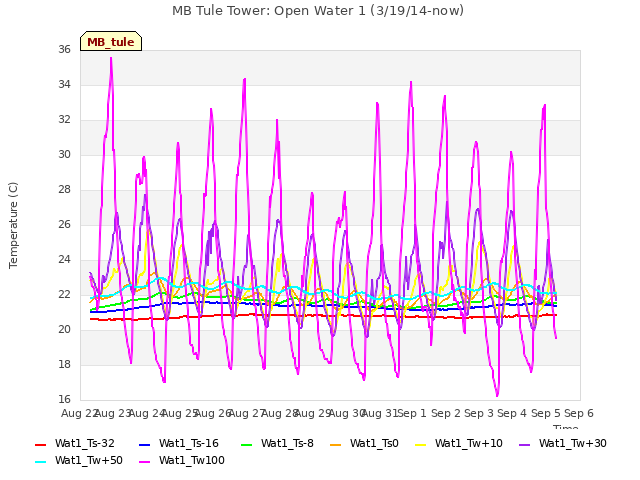The width and height of the screenshot is (640, 480).
Task: Click the Sep 6 x-axis date label
Action: [579, 413]
